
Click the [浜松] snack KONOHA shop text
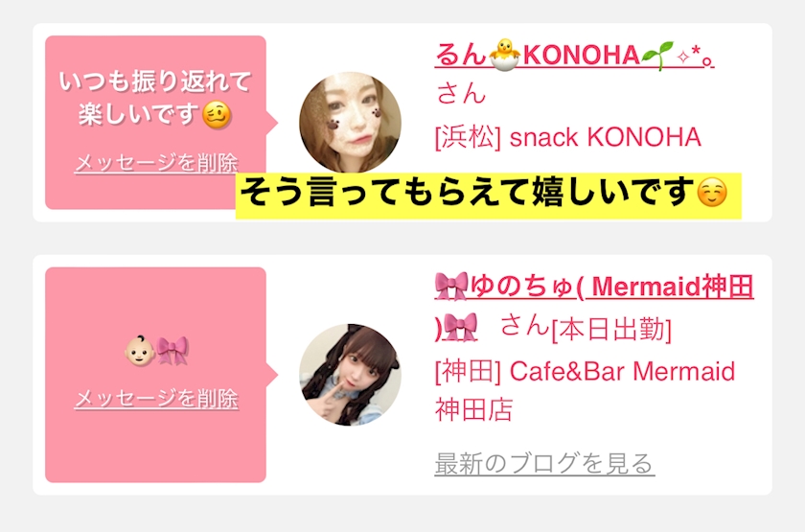(567, 137)
